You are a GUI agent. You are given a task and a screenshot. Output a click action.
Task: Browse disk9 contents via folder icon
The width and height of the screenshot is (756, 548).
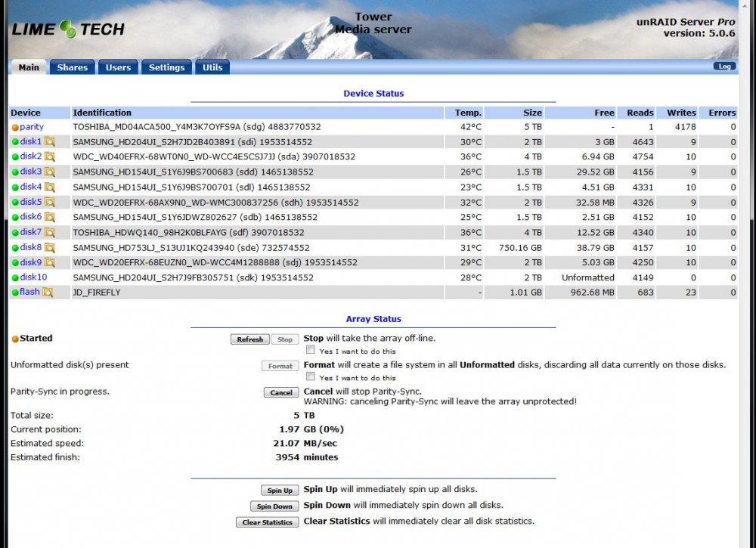[50, 263]
